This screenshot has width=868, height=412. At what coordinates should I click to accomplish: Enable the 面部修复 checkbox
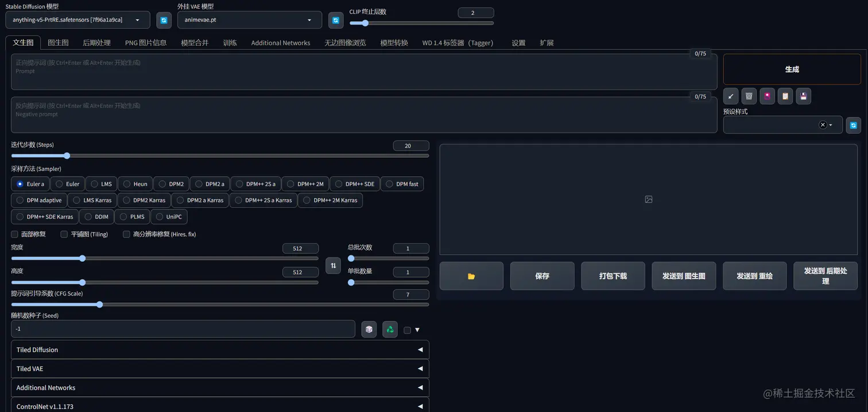click(x=15, y=234)
